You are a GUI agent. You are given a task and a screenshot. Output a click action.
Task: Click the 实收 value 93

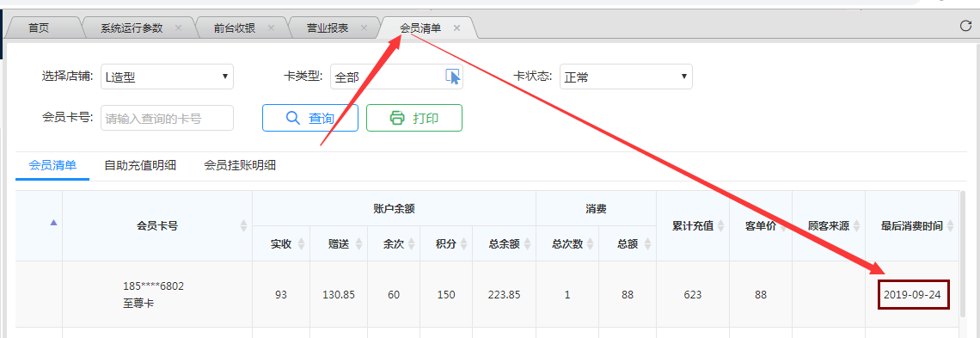tap(280, 294)
